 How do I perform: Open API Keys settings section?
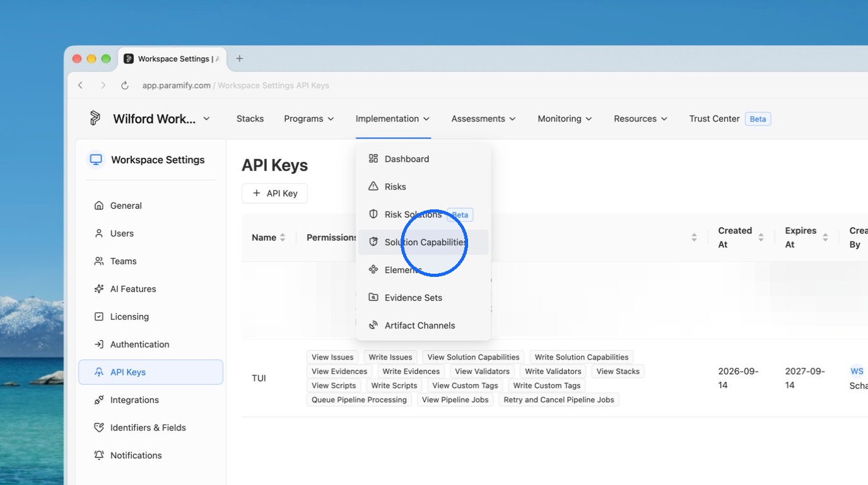pos(151,372)
